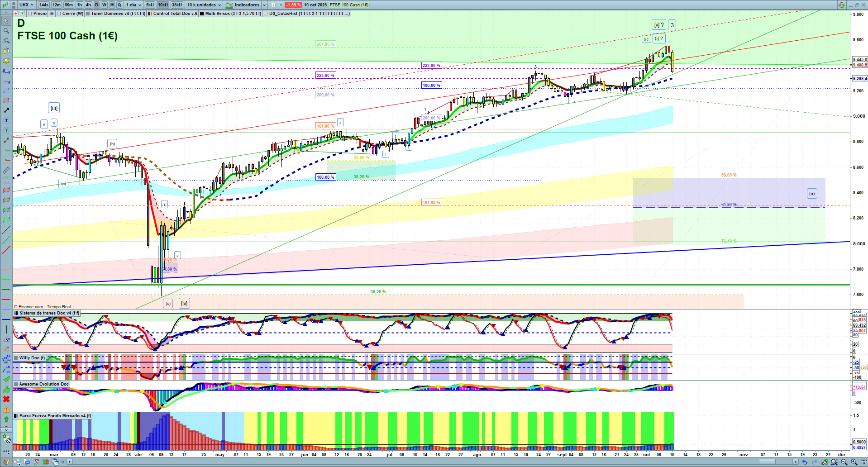Select the quarterly Q timeframe button
The height and width of the screenshot is (467, 868).
[x=119, y=5]
